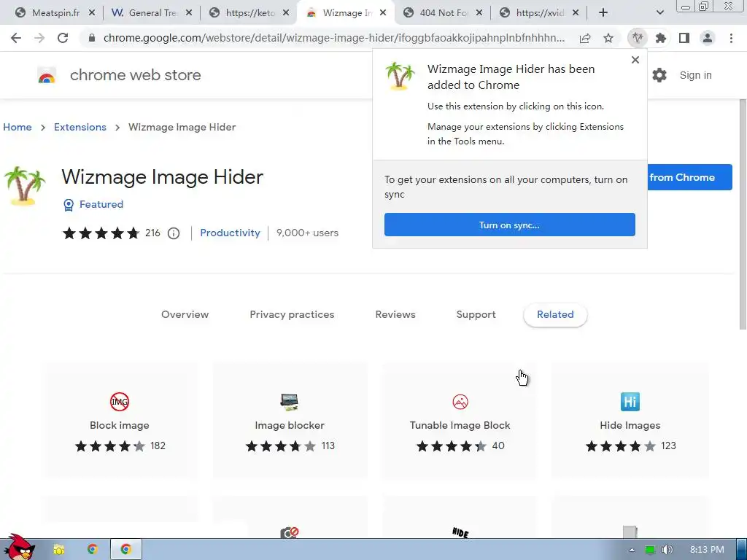Click the Block image extension icon
The height and width of the screenshot is (560, 747).
[x=120, y=402]
